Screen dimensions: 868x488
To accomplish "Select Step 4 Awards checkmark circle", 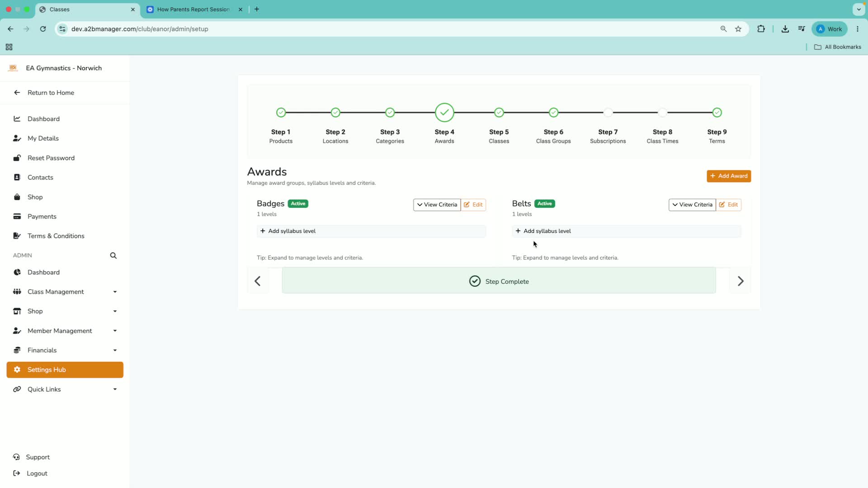I will tap(444, 113).
